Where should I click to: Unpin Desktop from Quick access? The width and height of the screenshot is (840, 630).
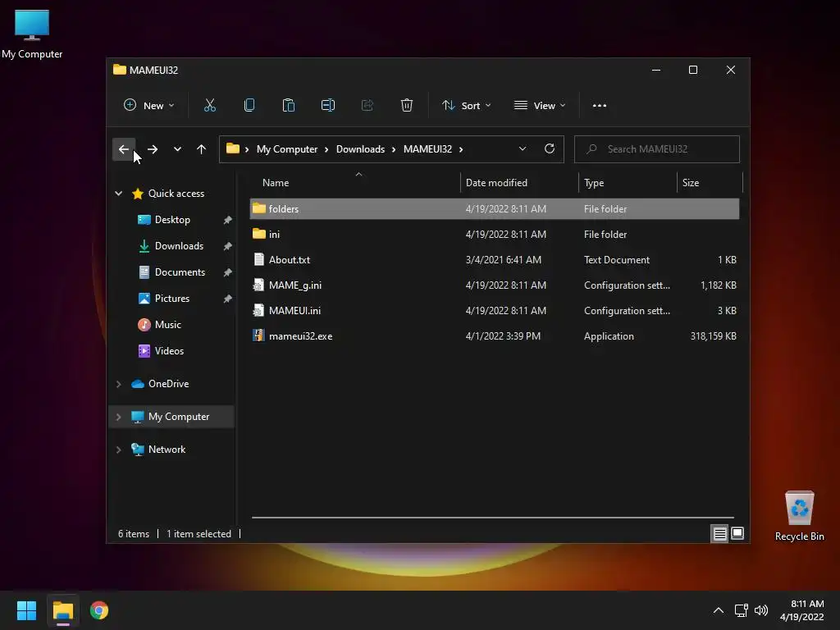pyautogui.click(x=227, y=220)
